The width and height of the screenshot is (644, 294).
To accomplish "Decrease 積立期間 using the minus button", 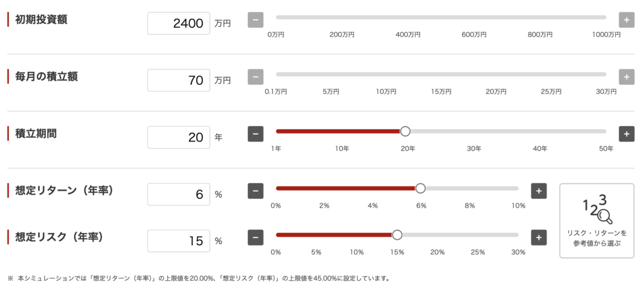I will pyautogui.click(x=255, y=134).
